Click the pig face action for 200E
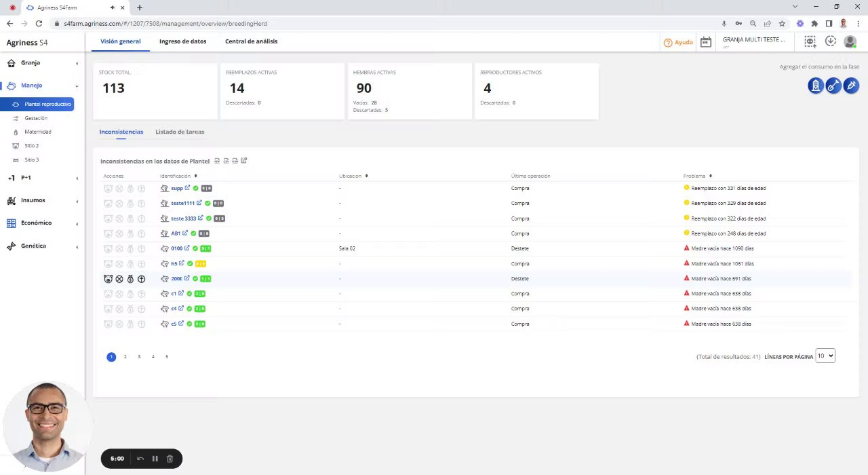This screenshot has width=868, height=475. (108, 279)
